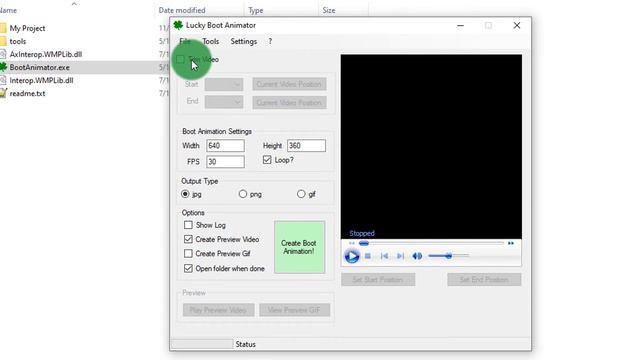Close the Lucky Boot Animator window
The image size is (640, 360).
point(517,25)
